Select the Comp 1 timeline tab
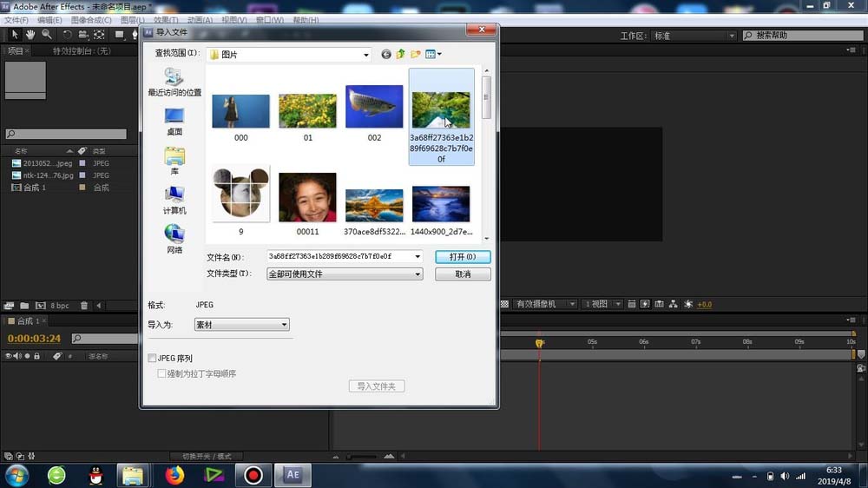868x488 pixels. pos(28,320)
